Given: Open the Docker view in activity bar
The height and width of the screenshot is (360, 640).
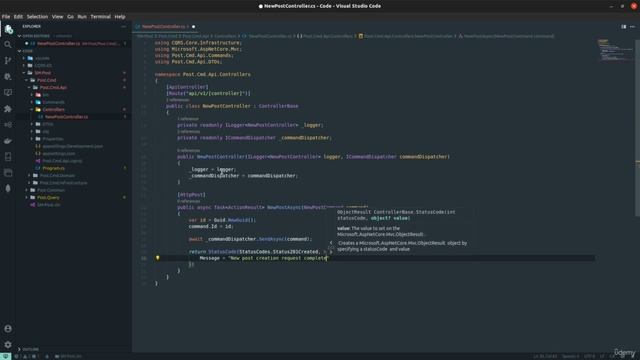Looking at the screenshot, I should (8, 141).
